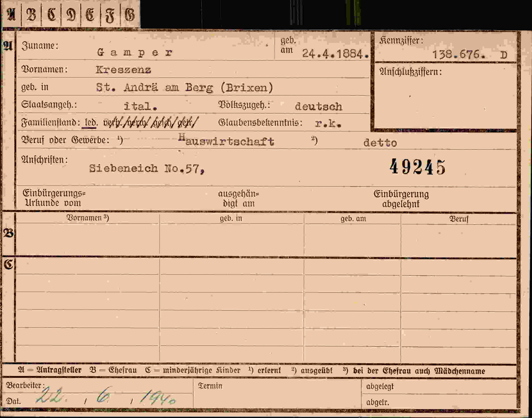Click the struck-out marital status options
The height and width of the screenshot is (418, 532).
coord(150,122)
